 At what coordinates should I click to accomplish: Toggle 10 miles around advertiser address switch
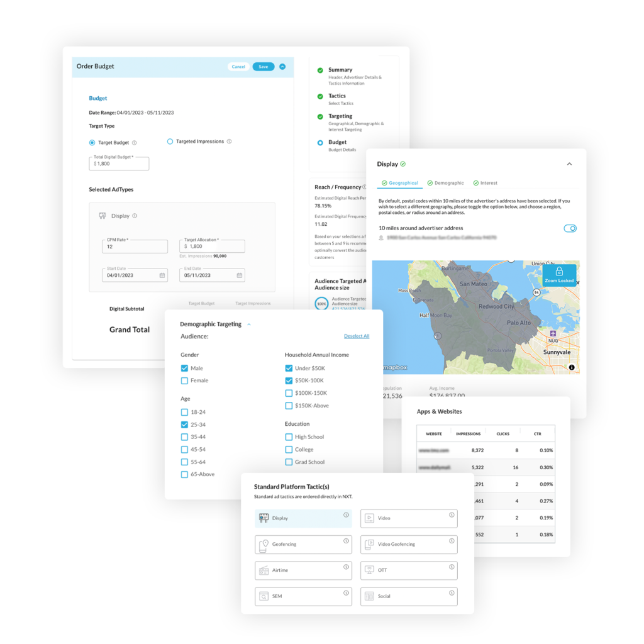(570, 228)
